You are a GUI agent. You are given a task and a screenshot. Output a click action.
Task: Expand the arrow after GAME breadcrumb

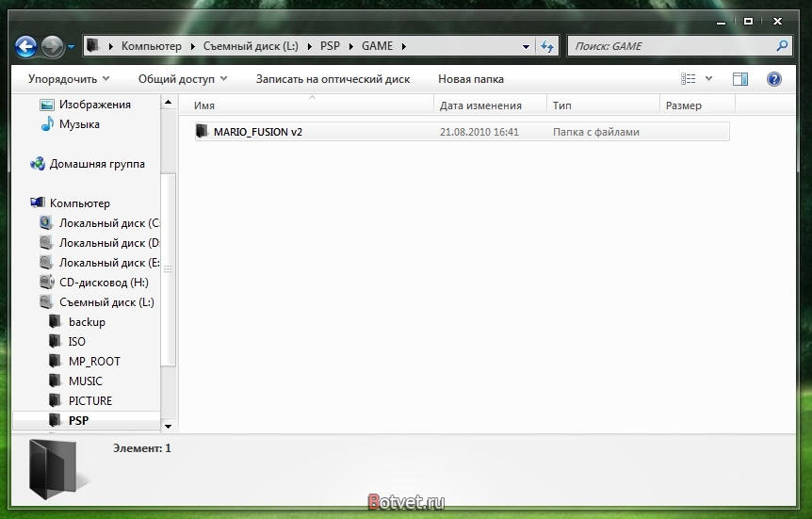click(x=404, y=46)
